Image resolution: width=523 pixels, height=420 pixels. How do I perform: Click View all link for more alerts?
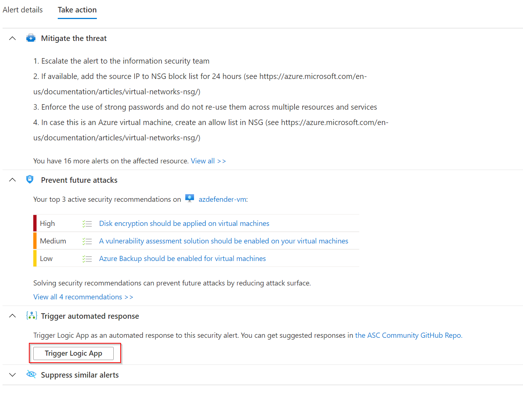coord(208,161)
